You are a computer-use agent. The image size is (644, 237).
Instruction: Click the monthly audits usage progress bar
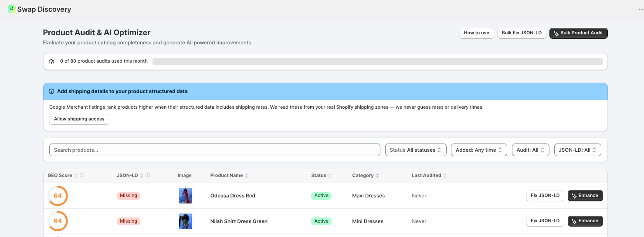pos(378,61)
